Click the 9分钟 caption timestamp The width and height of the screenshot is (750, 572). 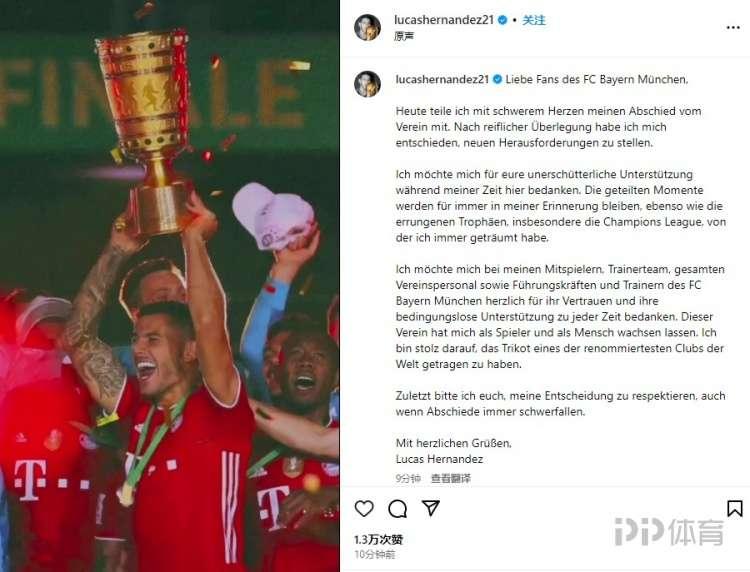click(408, 478)
